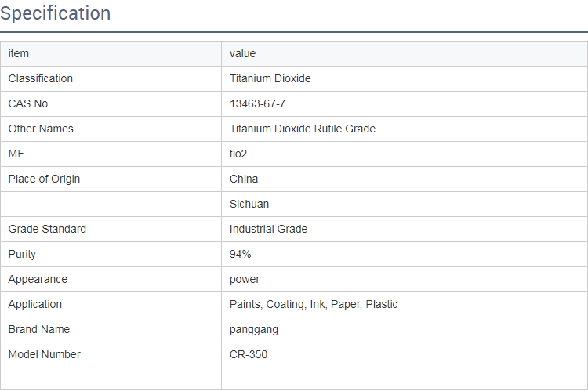Viewport: 588px width, 391px height.
Task: Click the Industrial Grade value
Action: [x=268, y=229]
